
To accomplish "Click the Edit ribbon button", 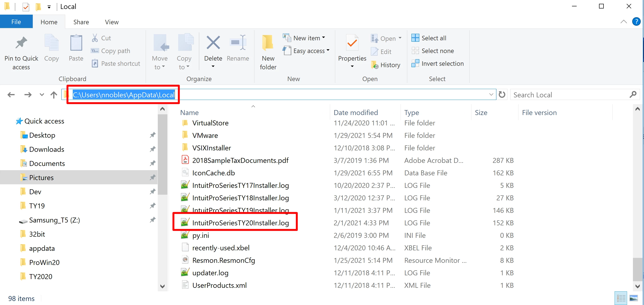I will coord(381,52).
